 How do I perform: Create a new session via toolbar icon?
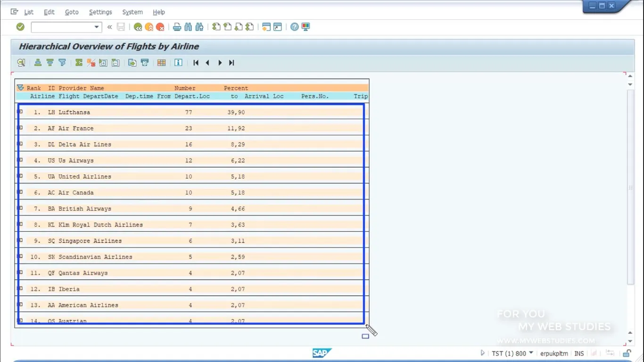267,27
